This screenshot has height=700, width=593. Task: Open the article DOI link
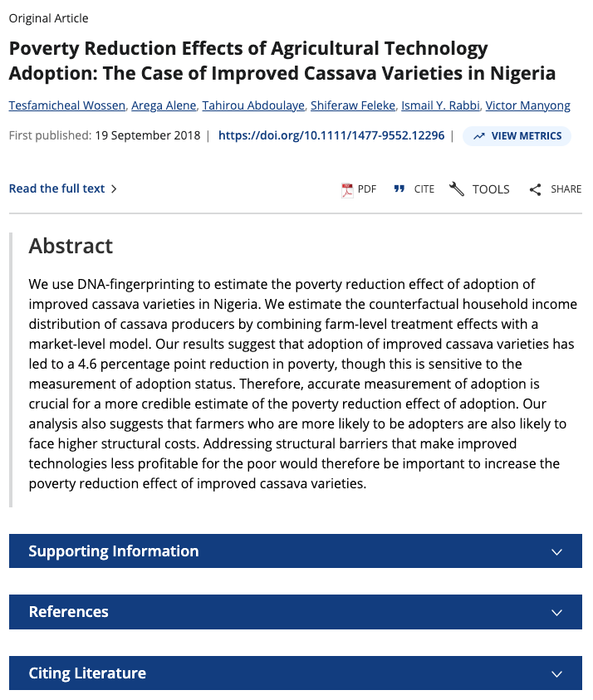click(x=331, y=135)
